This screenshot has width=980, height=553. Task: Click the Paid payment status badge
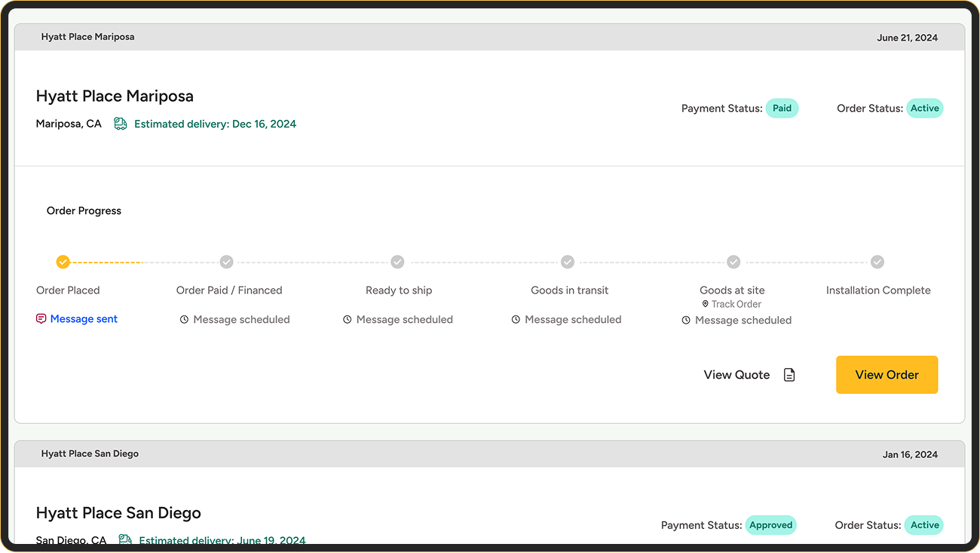782,108
